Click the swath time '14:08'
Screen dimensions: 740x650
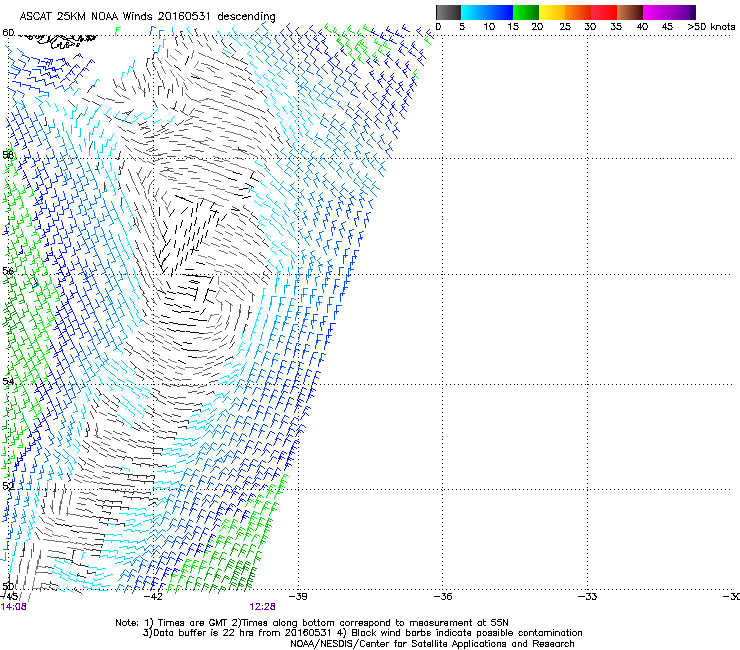(x=13, y=607)
